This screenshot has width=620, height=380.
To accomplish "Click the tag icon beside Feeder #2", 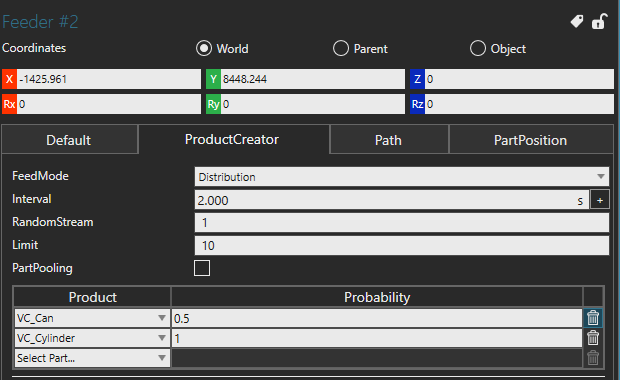I will [577, 21].
